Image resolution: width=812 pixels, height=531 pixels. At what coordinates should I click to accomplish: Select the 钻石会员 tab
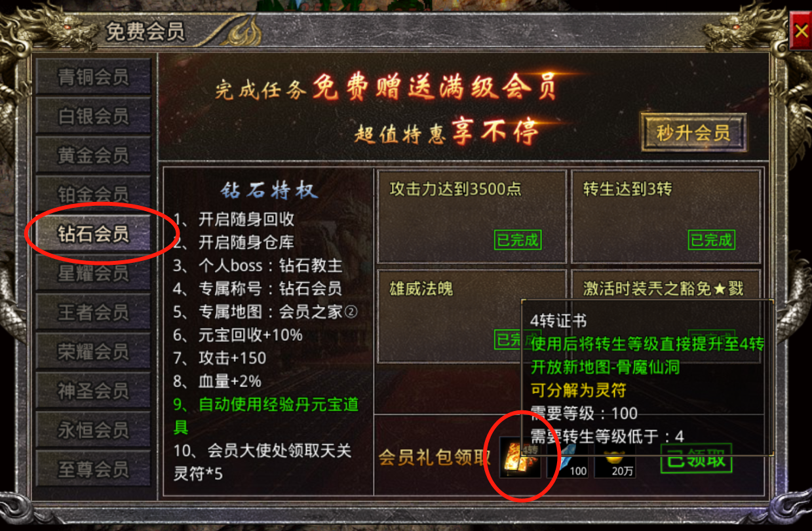tap(93, 233)
